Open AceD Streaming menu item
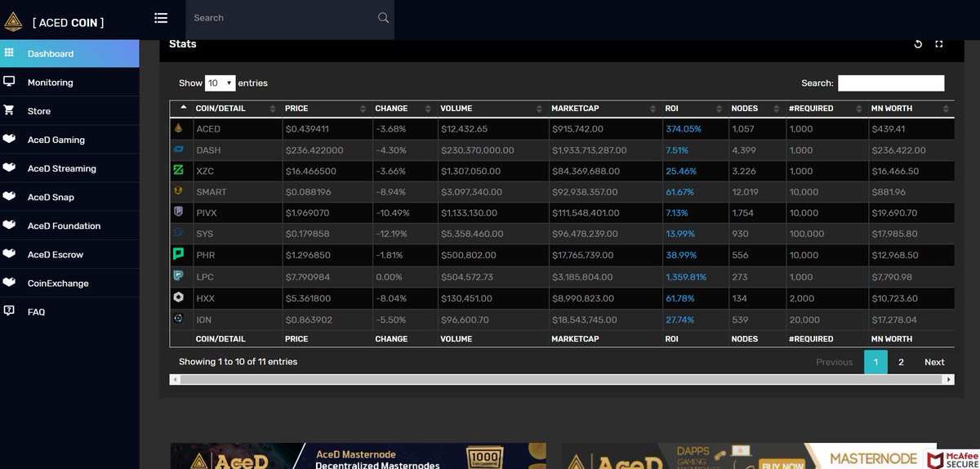980x469 pixels. click(69, 167)
